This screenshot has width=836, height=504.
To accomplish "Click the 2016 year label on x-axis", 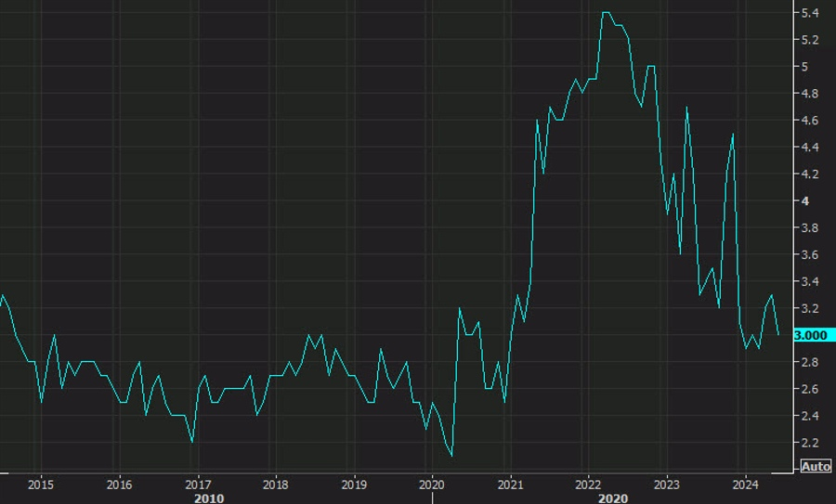I will point(119,485).
